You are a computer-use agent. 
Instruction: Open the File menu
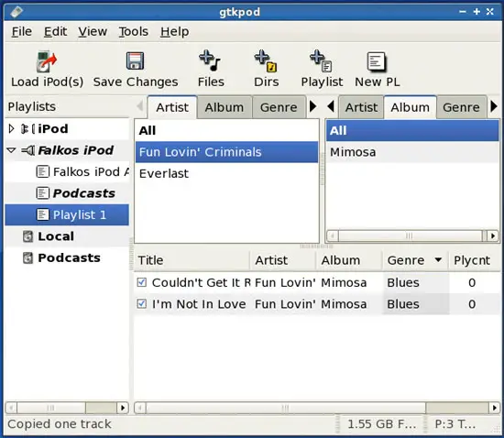22,31
